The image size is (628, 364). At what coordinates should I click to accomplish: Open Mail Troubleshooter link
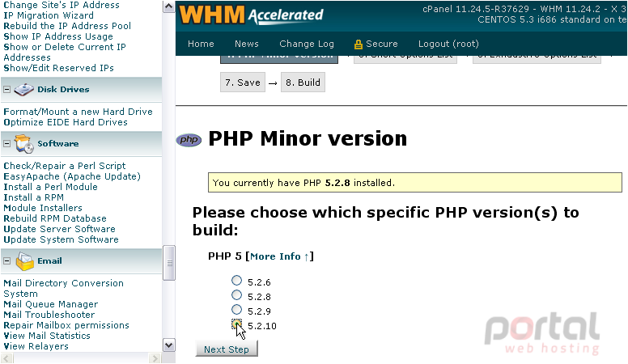(49, 315)
